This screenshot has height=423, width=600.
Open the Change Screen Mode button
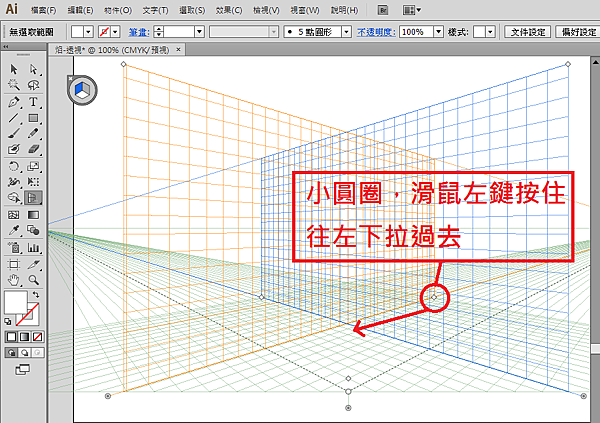tap(22, 369)
